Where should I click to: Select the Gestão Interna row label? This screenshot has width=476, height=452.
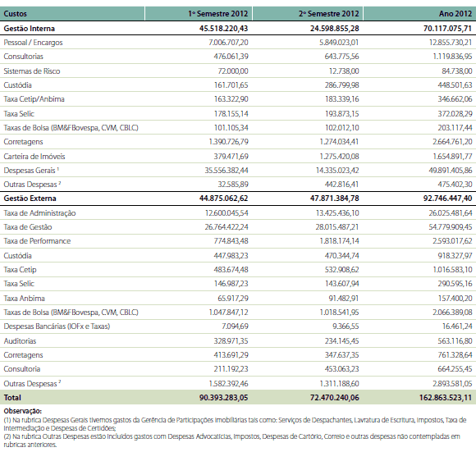pyautogui.click(x=30, y=29)
